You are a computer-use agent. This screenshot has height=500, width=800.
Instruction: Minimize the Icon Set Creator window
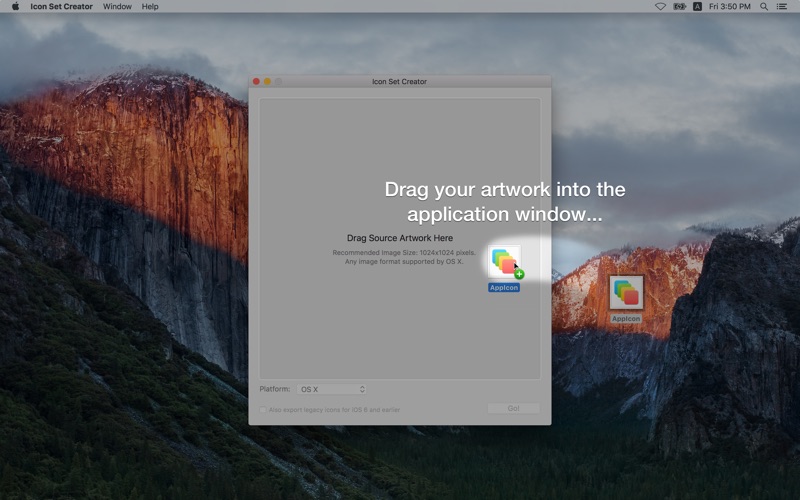pyautogui.click(x=267, y=82)
